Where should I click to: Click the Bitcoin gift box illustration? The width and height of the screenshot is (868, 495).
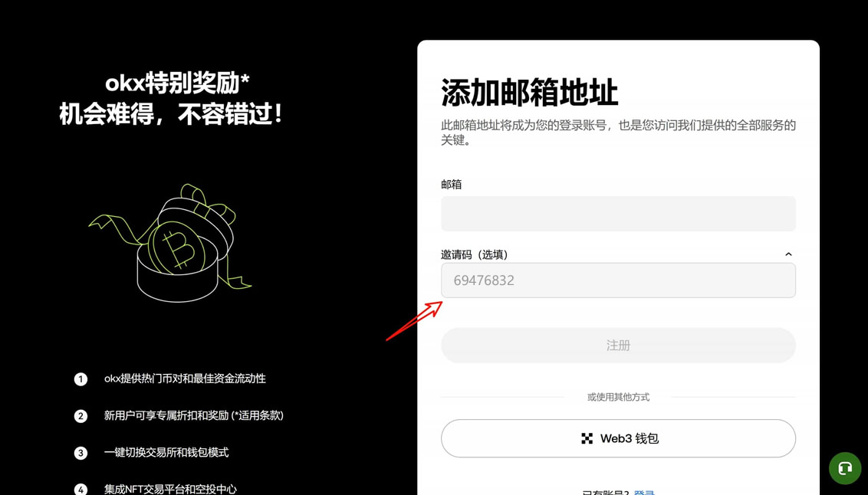[170, 244]
